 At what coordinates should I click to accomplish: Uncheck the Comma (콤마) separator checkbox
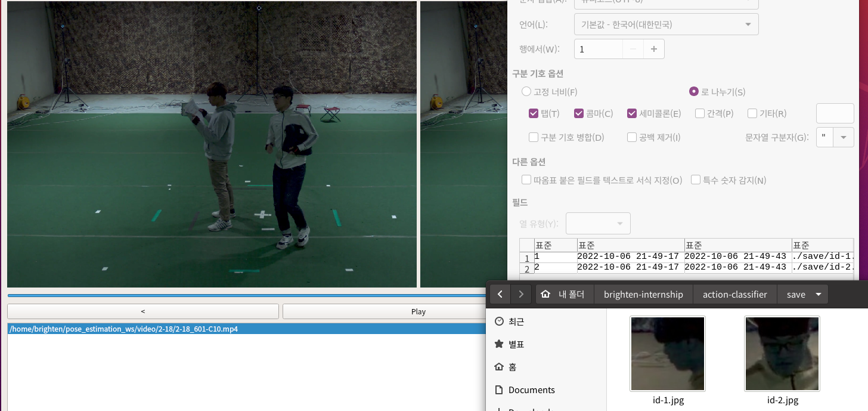pyautogui.click(x=579, y=113)
